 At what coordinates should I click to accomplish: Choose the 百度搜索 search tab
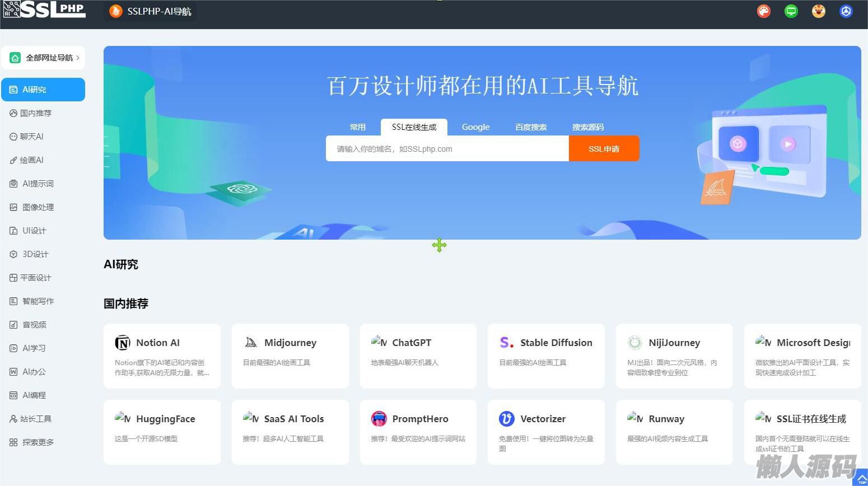tap(531, 127)
